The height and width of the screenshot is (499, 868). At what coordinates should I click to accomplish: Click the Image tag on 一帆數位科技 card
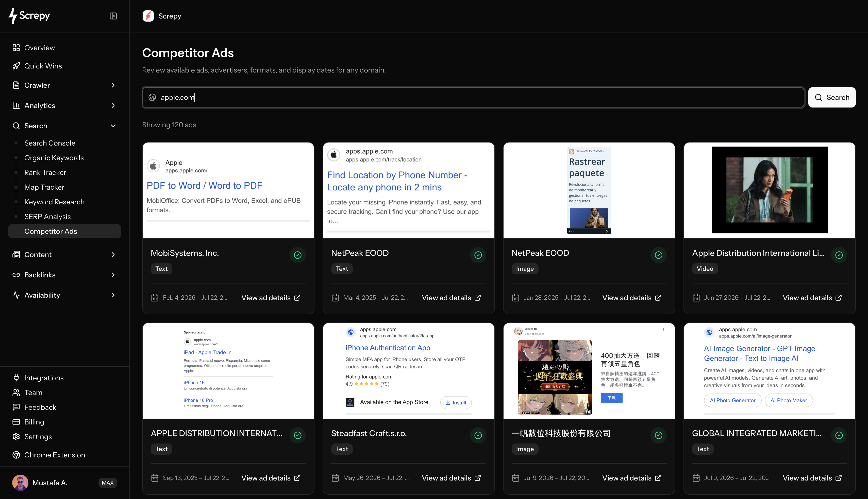pos(525,449)
